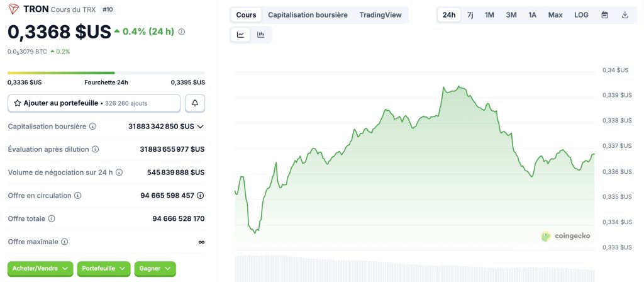Click the download chart data icon
Screen dimensions: 644x282
(625, 14)
